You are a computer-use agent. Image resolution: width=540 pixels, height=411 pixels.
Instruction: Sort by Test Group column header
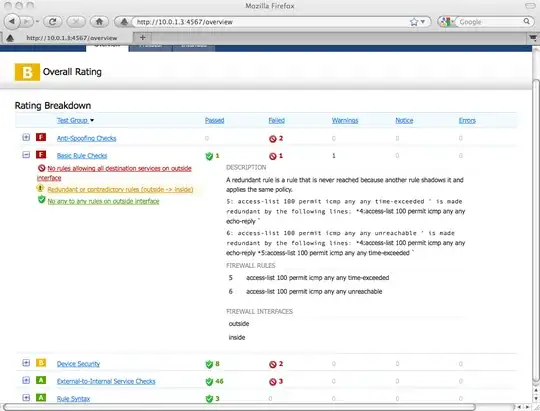click(x=72, y=120)
